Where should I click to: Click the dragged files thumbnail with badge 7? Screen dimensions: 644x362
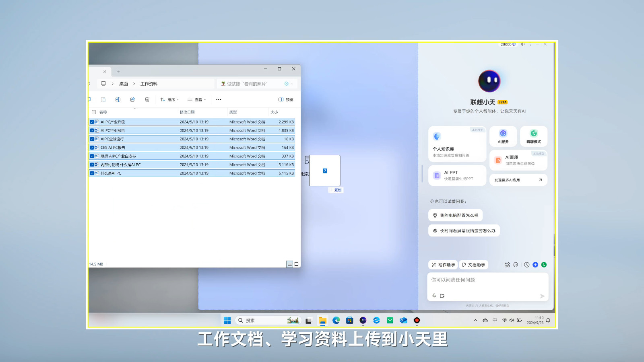[x=325, y=171]
